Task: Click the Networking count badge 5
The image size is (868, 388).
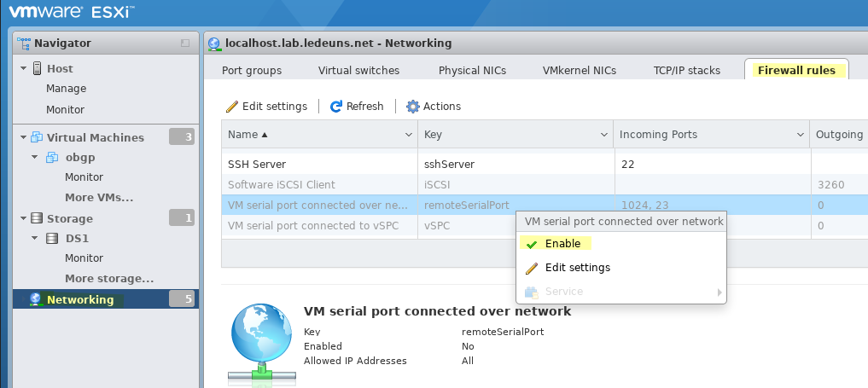Action: (182, 299)
